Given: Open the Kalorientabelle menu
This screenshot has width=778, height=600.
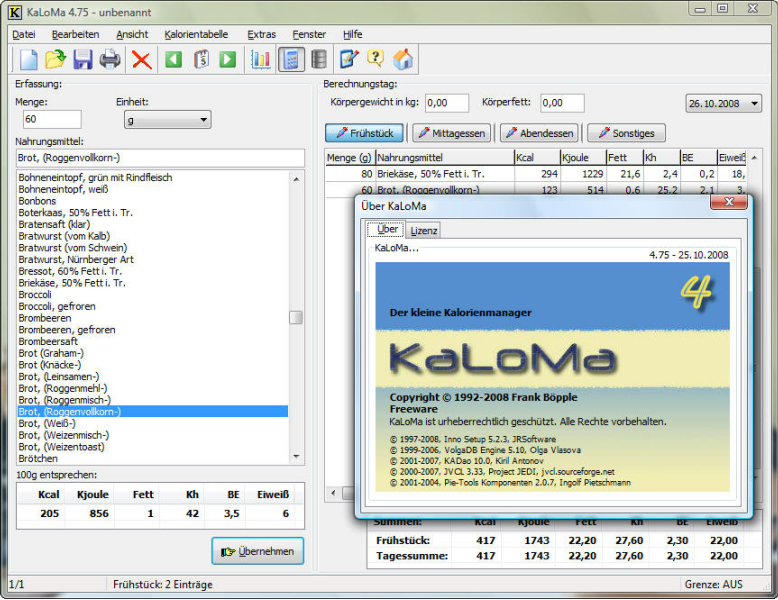Looking at the screenshot, I should (x=196, y=34).
